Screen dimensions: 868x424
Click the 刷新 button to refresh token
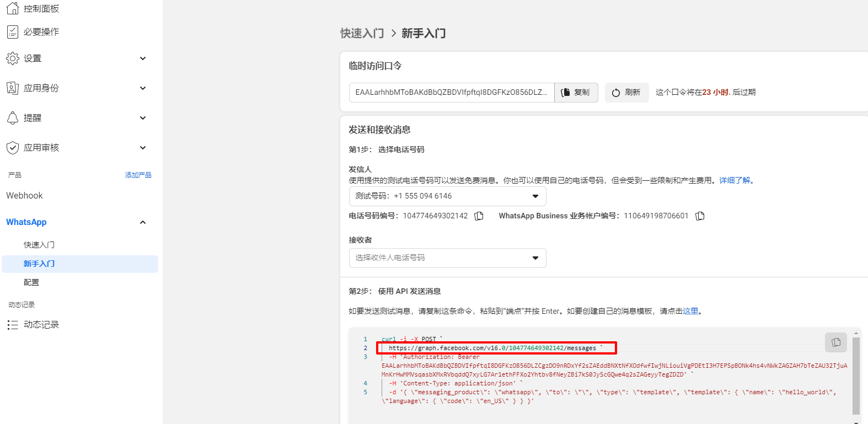coord(626,93)
